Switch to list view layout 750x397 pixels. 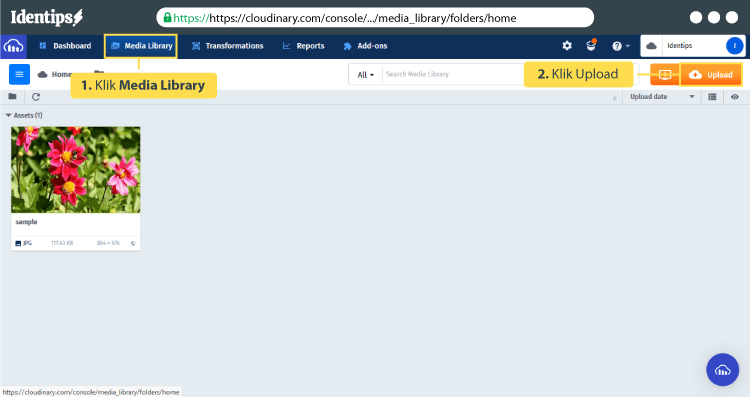712,97
